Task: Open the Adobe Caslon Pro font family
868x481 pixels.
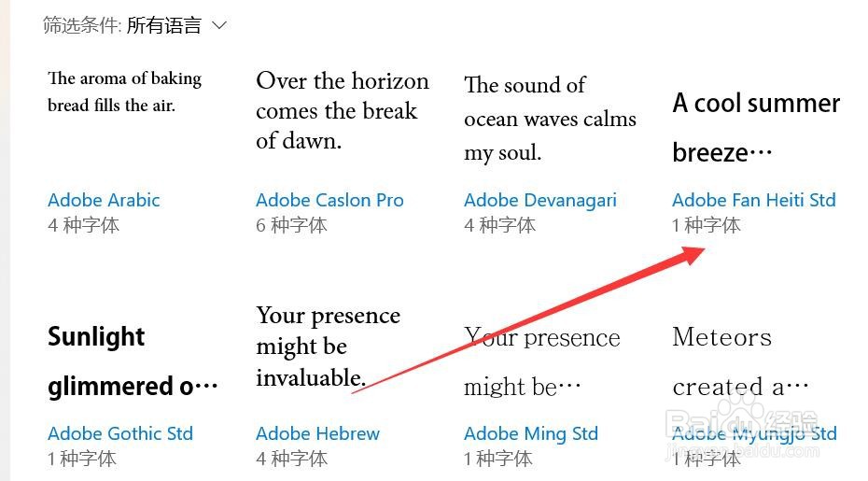Action: point(329,200)
